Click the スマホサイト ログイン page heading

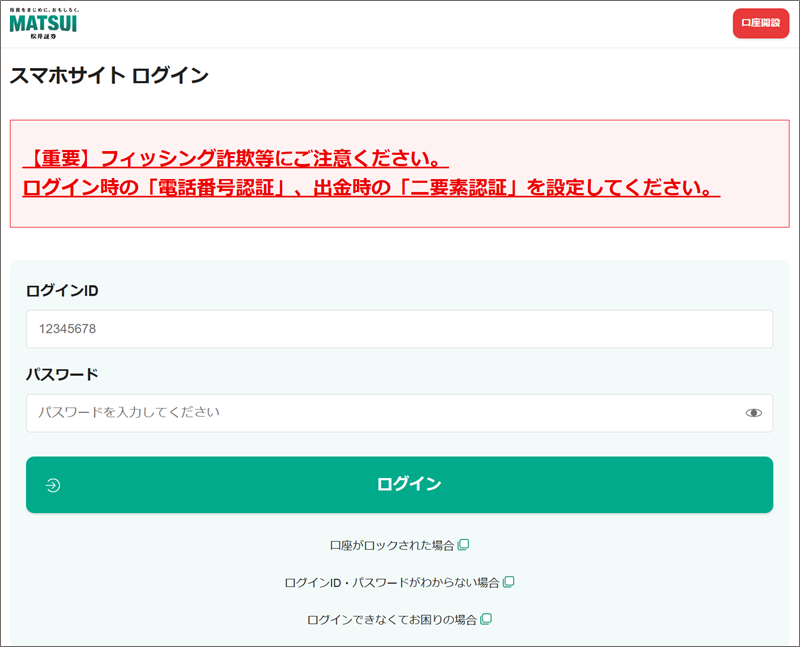(109, 75)
